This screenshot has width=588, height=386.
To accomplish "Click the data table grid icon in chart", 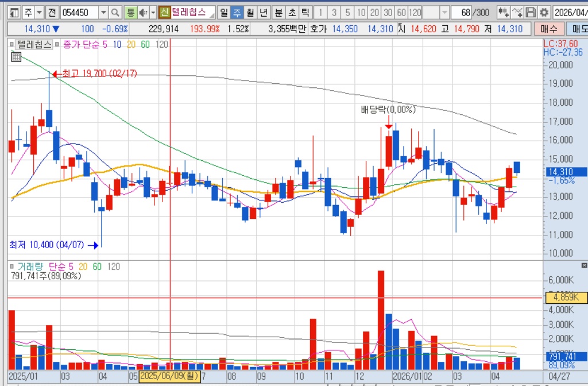I will tap(16, 57).
